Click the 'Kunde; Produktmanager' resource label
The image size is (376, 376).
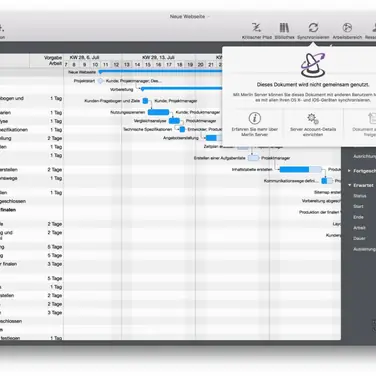[x=198, y=112]
